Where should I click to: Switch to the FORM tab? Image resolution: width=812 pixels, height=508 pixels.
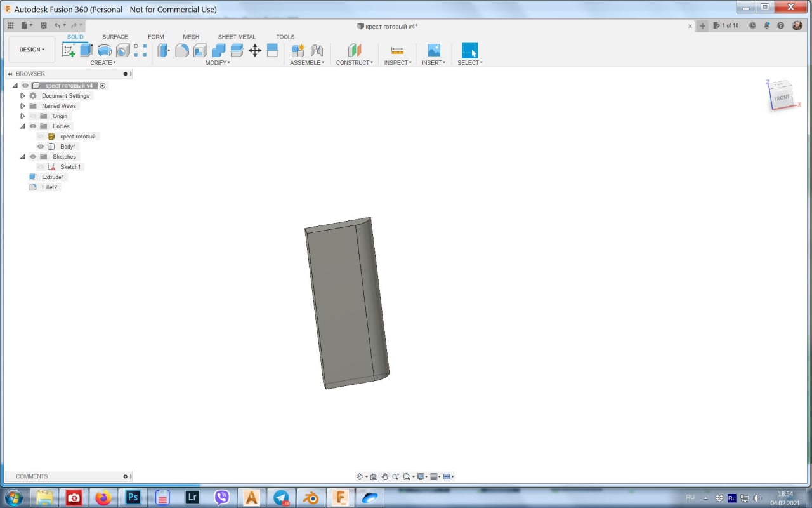click(x=156, y=37)
